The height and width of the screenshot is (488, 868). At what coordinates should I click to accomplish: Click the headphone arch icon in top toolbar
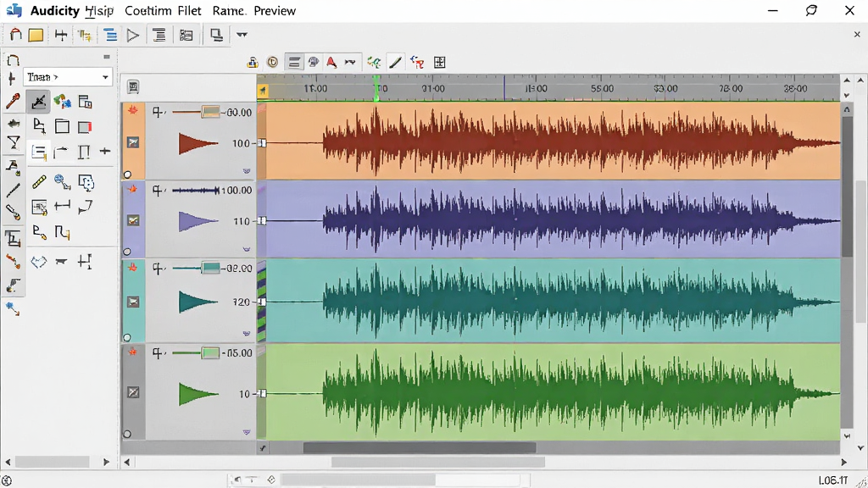click(x=15, y=35)
